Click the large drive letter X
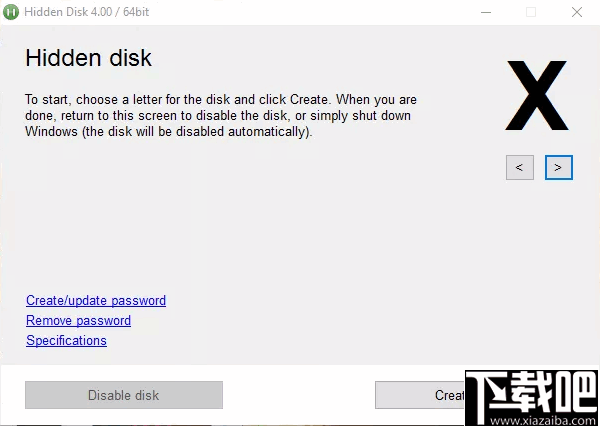Screen dimensions: 600x426 coord(537,97)
